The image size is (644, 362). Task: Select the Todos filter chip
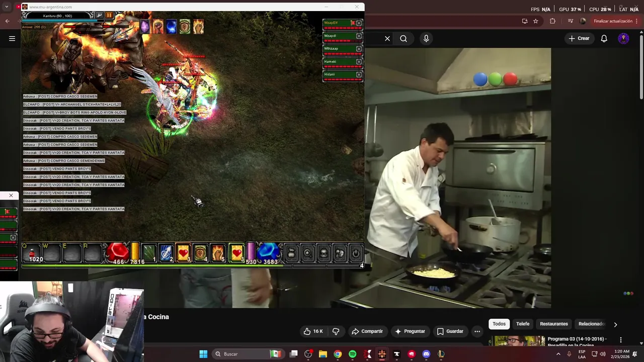pos(499,324)
